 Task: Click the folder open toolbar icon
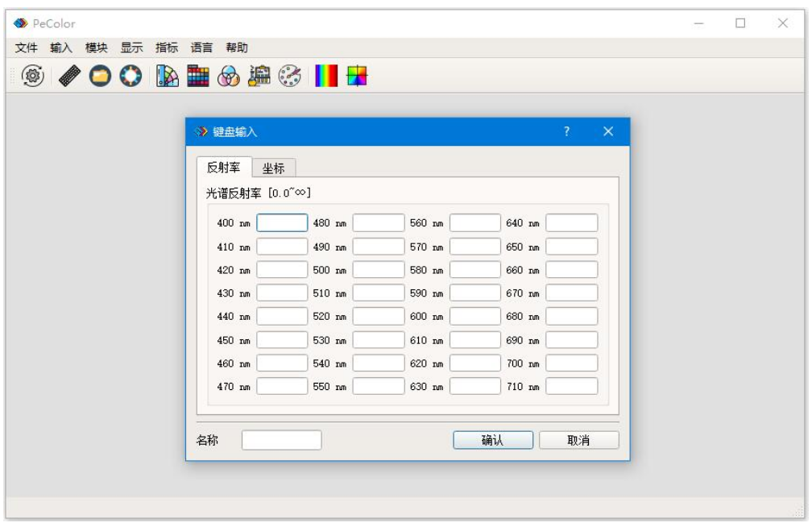pos(100,76)
